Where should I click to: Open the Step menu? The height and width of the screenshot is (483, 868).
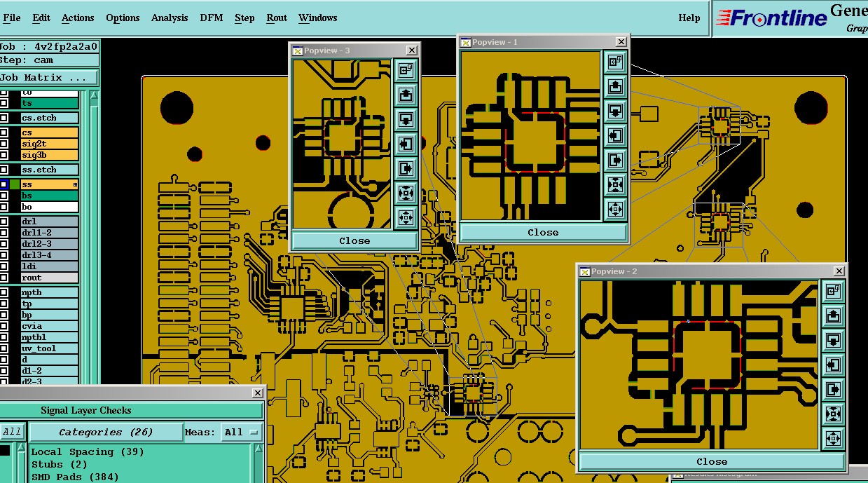tap(244, 18)
